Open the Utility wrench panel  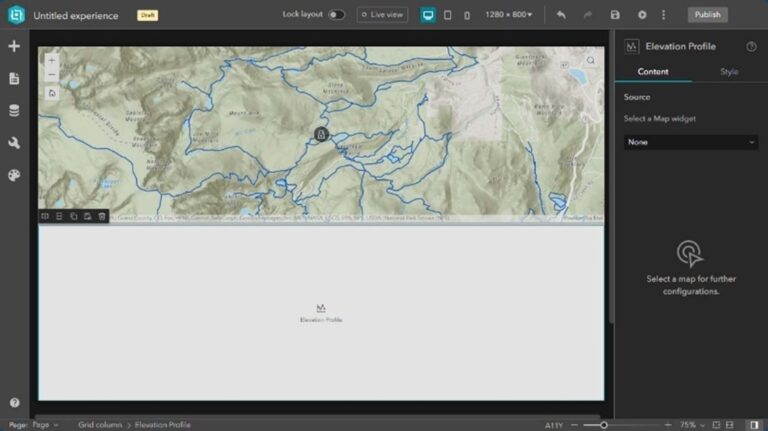point(14,143)
